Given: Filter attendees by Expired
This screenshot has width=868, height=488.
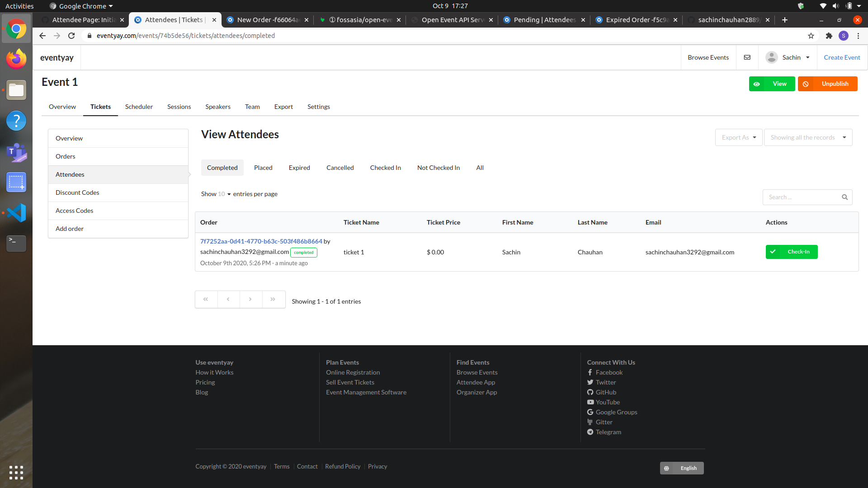Looking at the screenshot, I should pos(299,168).
